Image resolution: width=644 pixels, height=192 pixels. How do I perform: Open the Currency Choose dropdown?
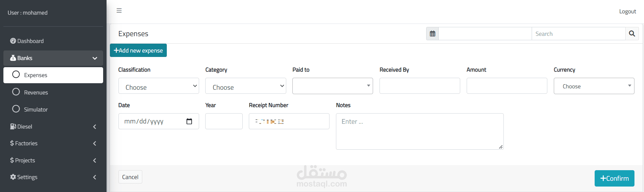pyautogui.click(x=594, y=86)
